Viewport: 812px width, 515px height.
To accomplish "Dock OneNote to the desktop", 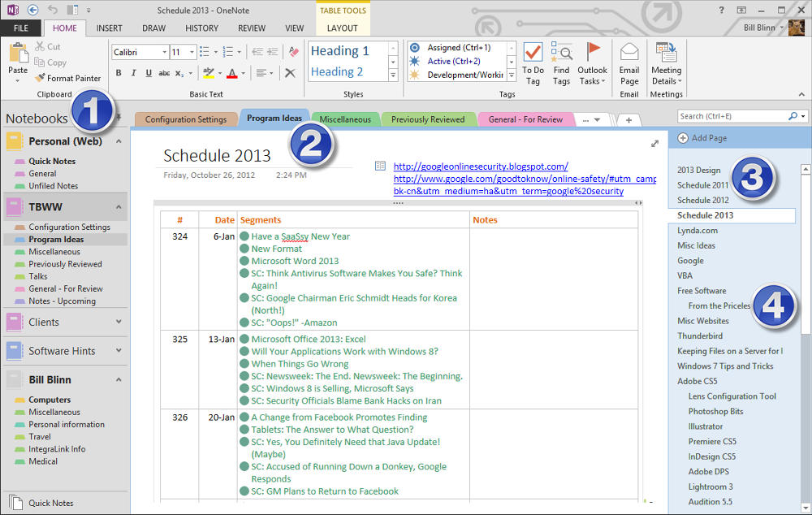I will [x=72, y=10].
